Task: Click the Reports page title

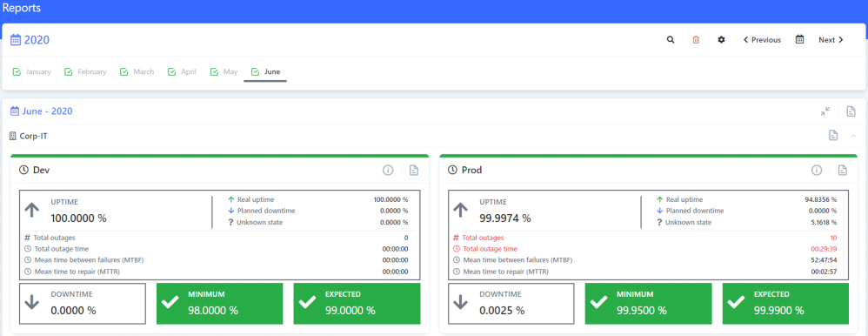Action: (x=22, y=9)
